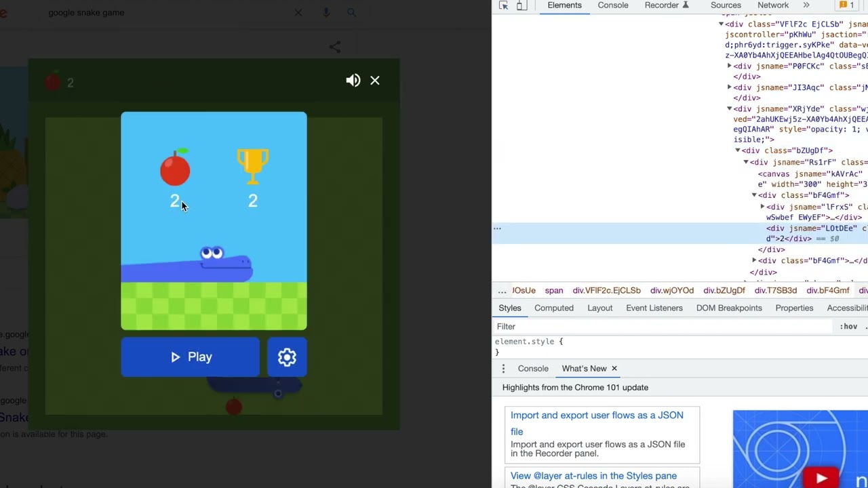Close the snake game overlay
The image size is (868, 488).
pos(375,81)
